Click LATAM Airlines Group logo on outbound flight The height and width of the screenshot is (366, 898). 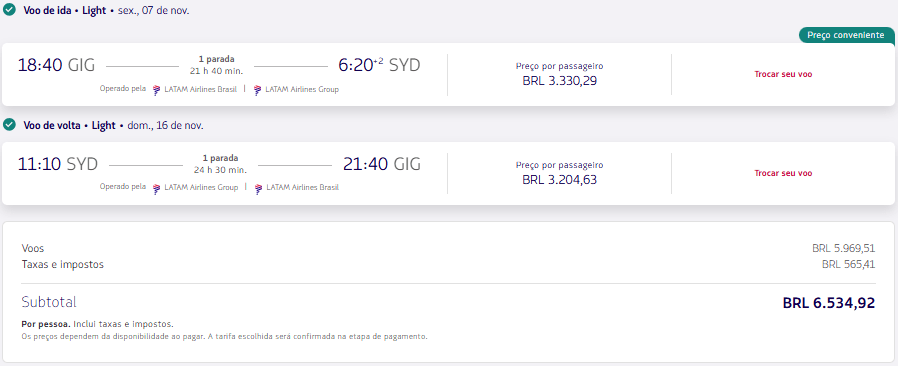[258, 89]
